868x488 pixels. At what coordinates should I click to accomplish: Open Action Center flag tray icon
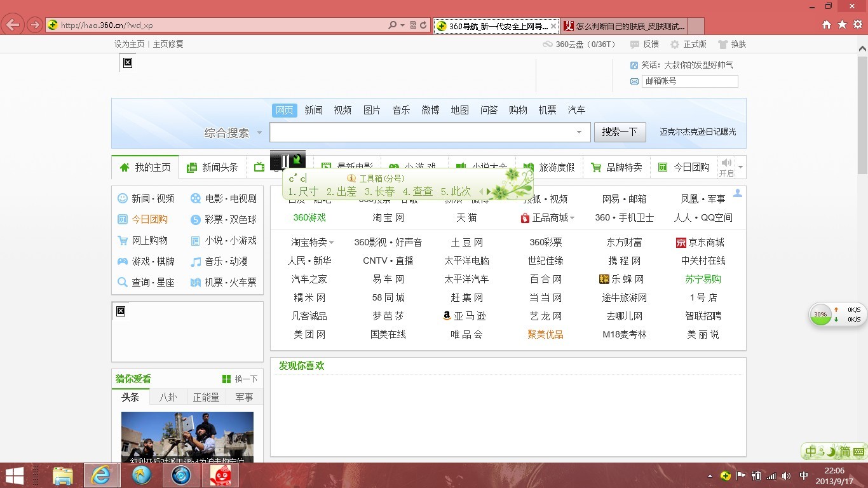tap(741, 475)
